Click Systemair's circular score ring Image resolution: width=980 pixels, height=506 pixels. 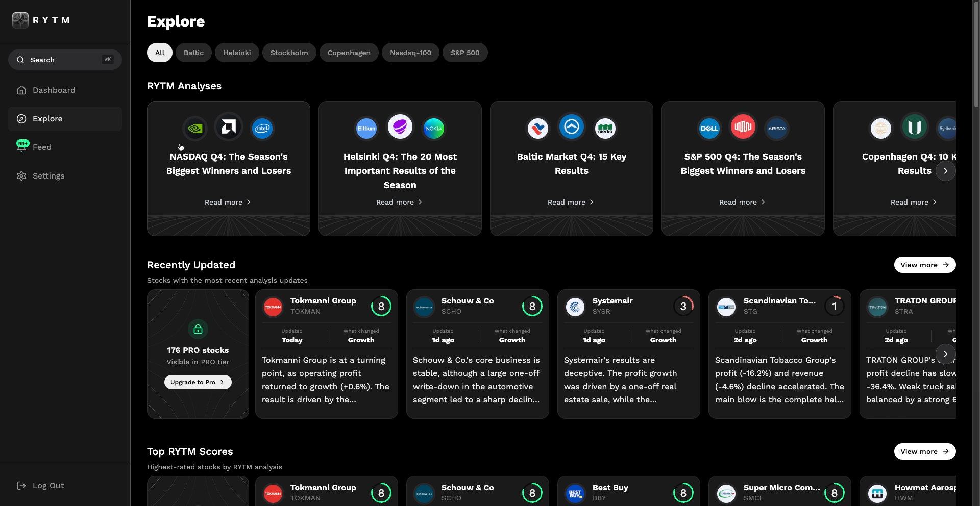tap(683, 306)
